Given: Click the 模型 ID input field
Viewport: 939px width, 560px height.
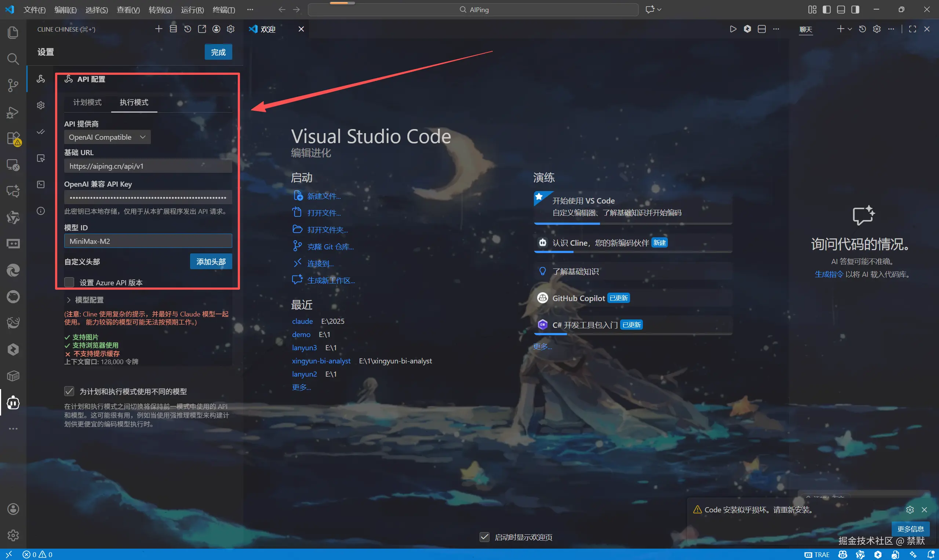Looking at the screenshot, I should pos(148,241).
